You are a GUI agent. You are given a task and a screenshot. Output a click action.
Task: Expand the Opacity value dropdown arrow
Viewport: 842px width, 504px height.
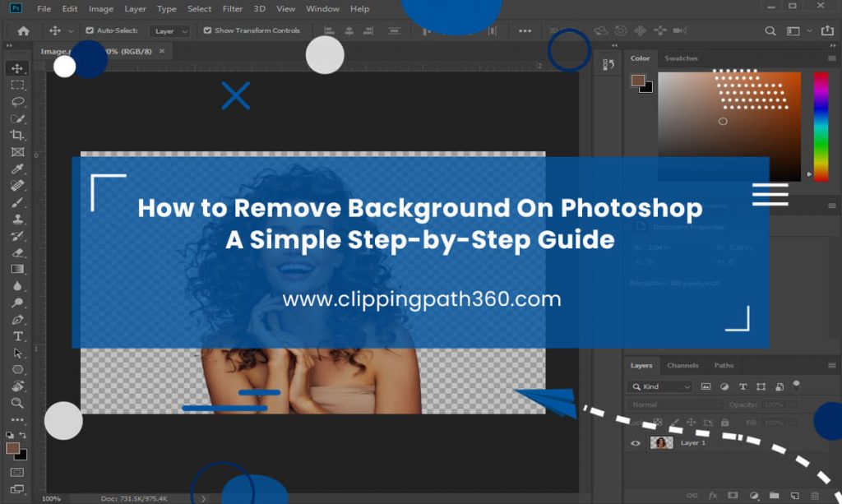tap(793, 405)
